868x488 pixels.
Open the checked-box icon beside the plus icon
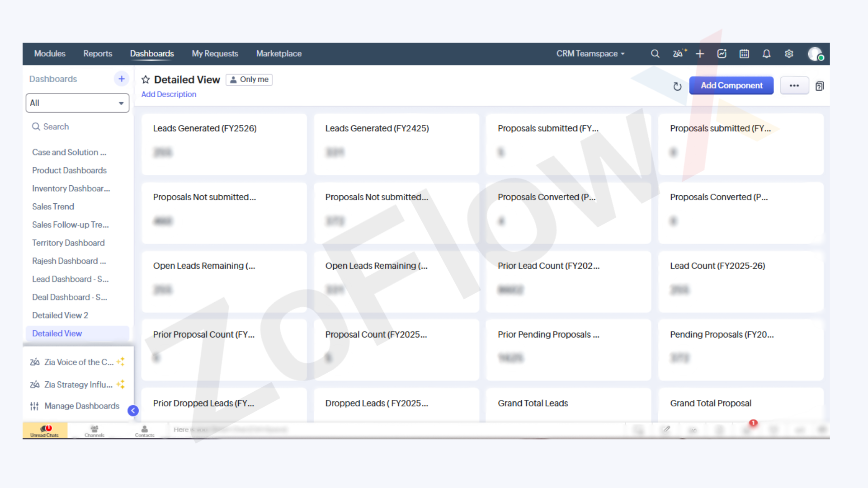[x=722, y=54]
